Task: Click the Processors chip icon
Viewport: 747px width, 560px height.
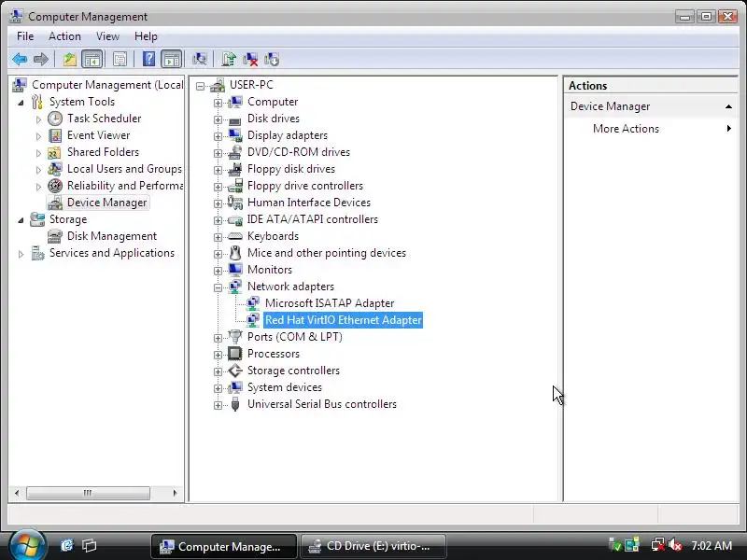Action: [235, 354]
